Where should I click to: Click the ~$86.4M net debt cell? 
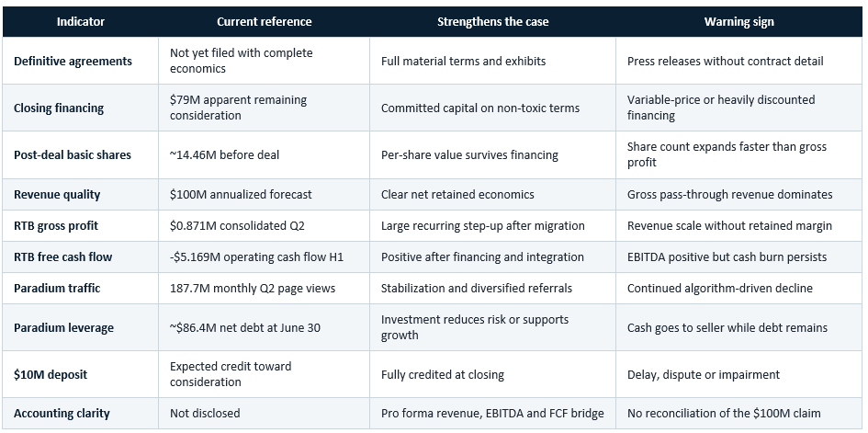(x=244, y=327)
